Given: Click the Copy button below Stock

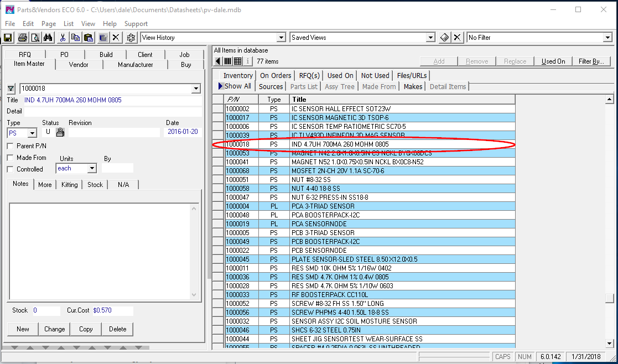Looking at the screenshot, I should [86, 329].
